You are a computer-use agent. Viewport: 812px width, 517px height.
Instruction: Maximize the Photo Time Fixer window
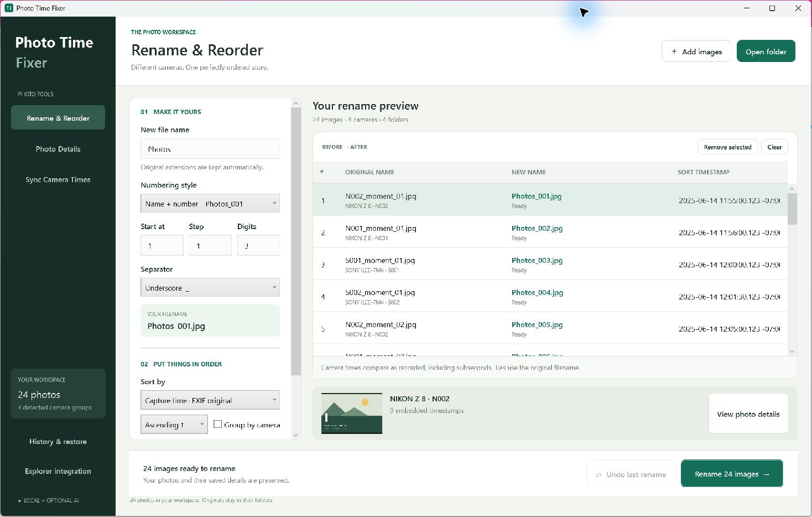772,8
